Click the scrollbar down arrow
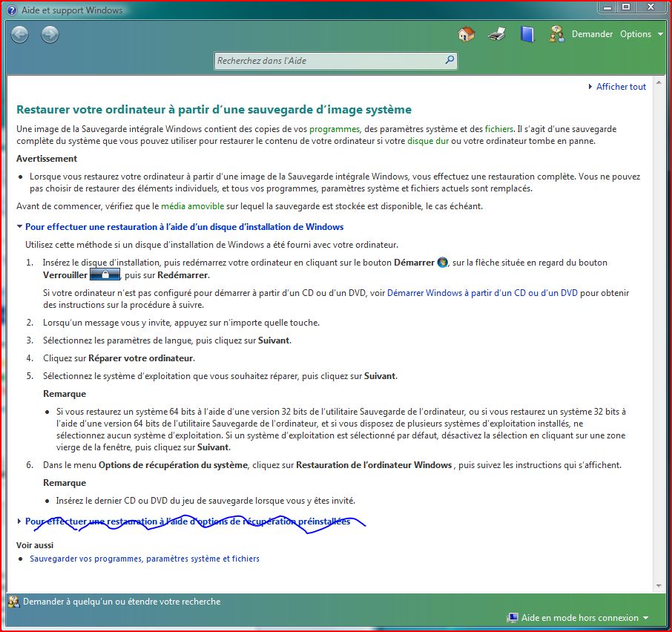This screenshot has height=632, width=672. [658, 586]
